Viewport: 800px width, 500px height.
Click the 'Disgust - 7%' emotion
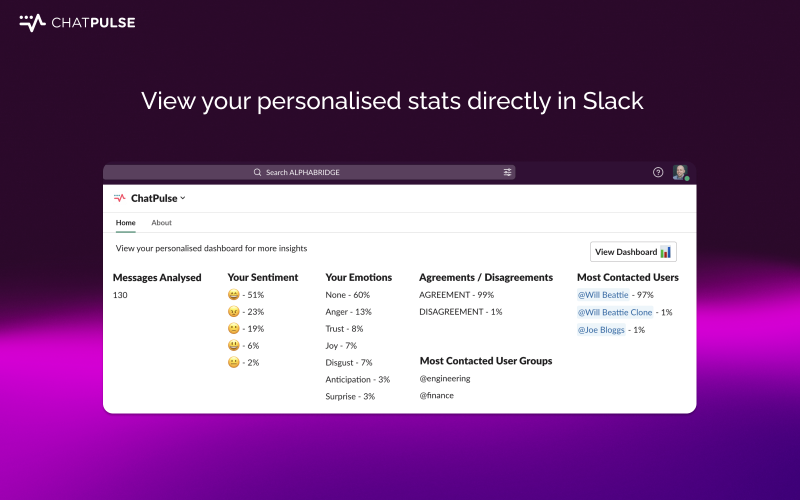coord(349,362)
